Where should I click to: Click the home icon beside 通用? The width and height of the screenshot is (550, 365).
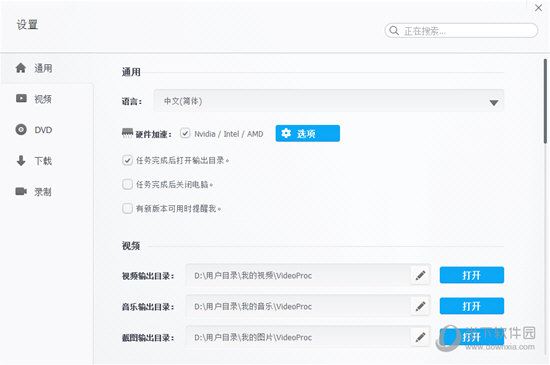[21, 68]
